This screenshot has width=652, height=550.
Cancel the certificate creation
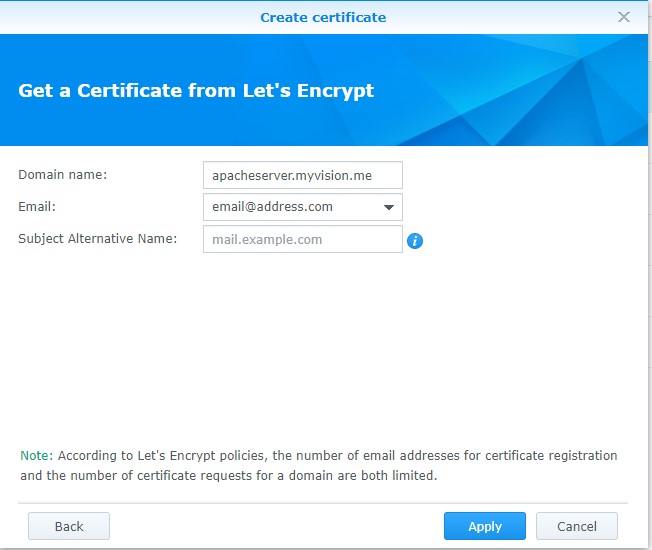tap(577, 526)
